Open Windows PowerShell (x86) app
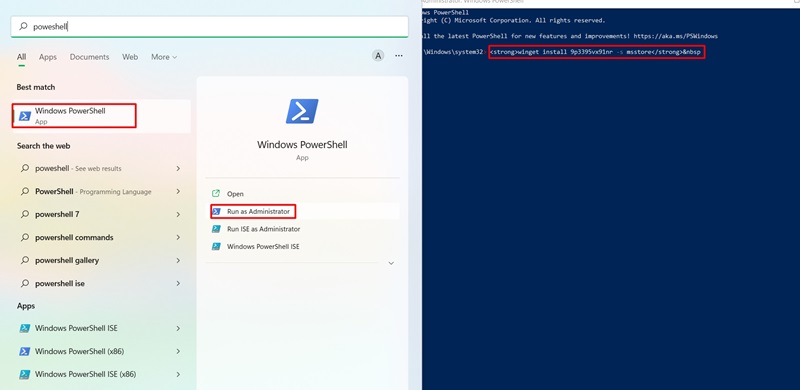 tap(101, 351)
